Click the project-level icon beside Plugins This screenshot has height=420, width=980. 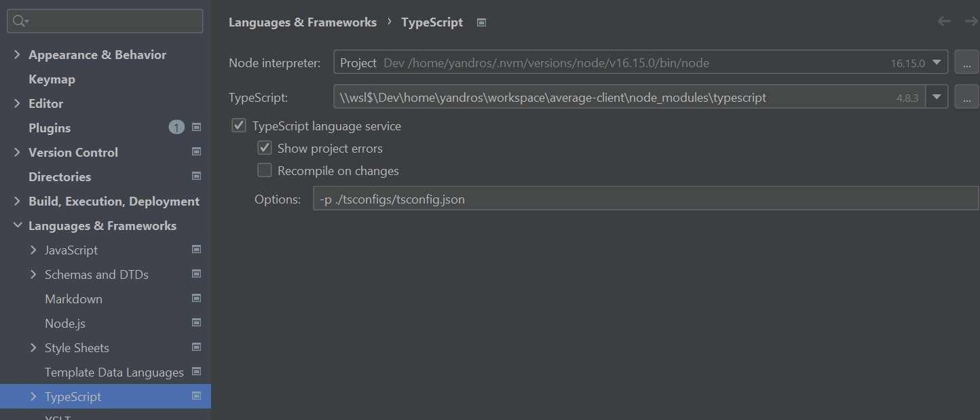click(x=196, y=127)
